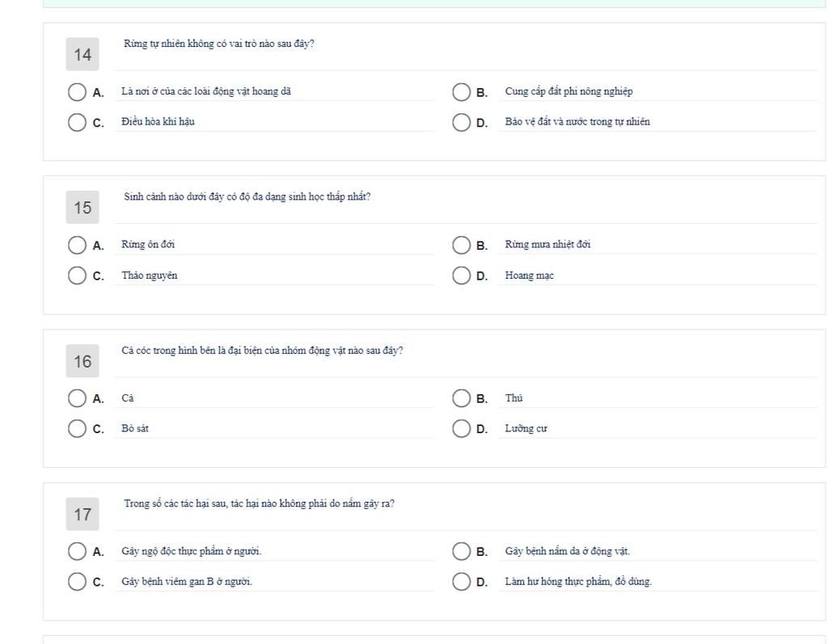Choose answer A 'Cá' in question 16
This screenshot has width=828, height=644.
pyautogui.click(x=77, y=398)
